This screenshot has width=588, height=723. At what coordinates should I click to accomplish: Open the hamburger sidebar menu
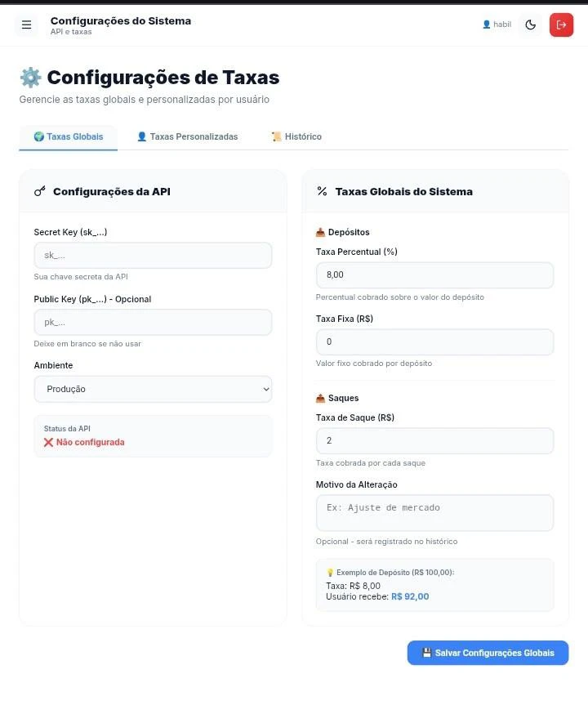[x=26, y=25]
